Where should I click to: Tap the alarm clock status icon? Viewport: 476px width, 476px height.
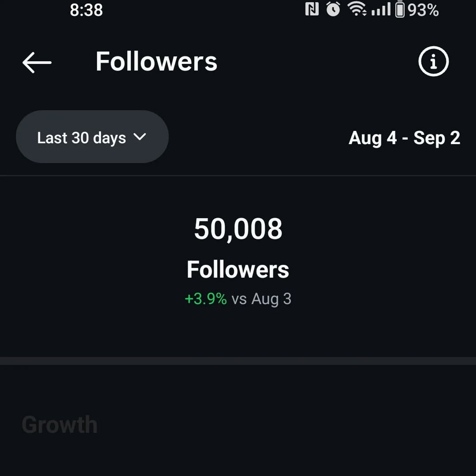(333, 9)
